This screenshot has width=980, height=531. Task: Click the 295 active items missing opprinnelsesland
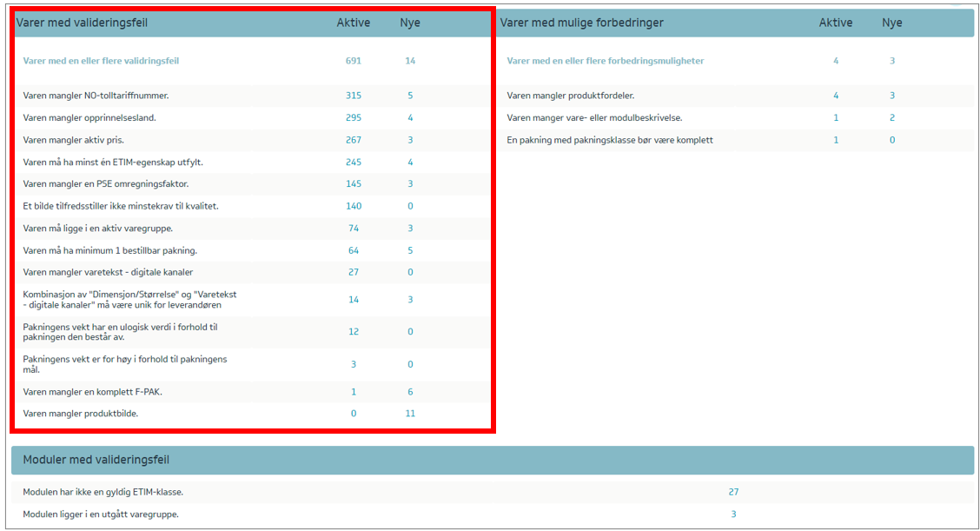(x=353, y=117)
